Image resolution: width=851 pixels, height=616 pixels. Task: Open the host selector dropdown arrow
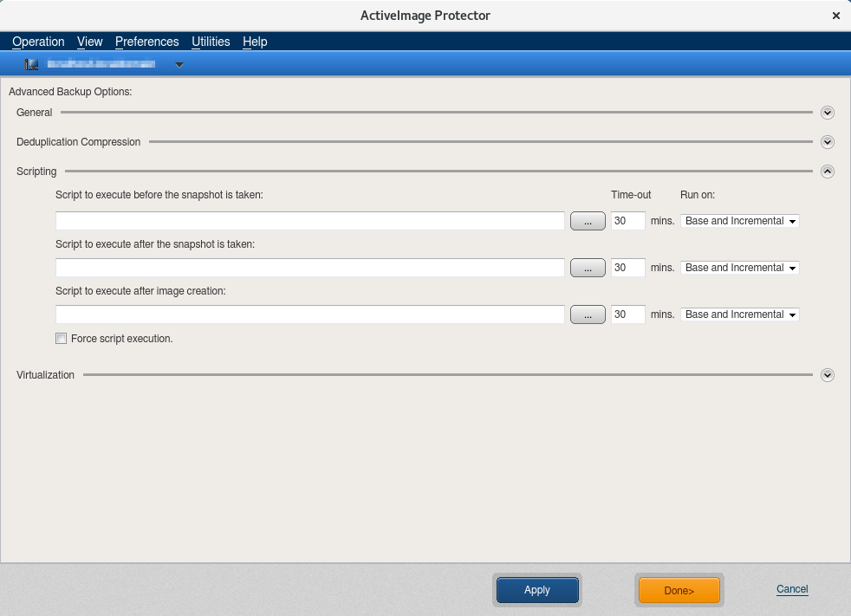179,64
